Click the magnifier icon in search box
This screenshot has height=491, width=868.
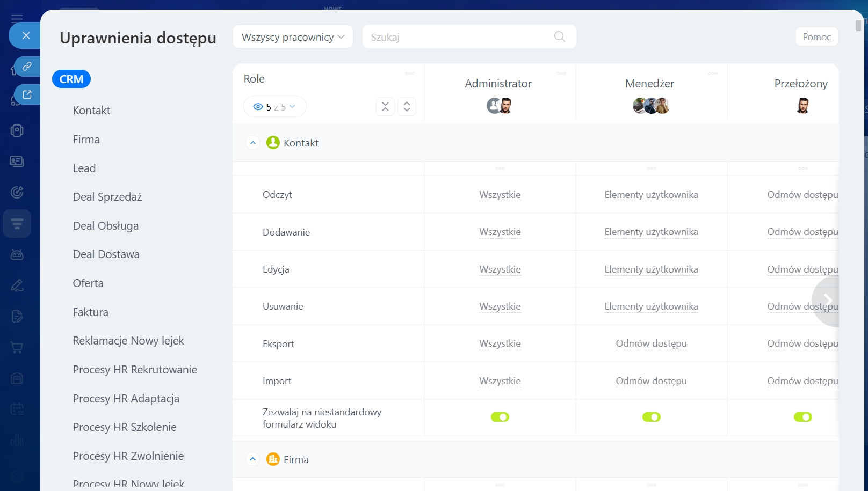click(559, 36)
